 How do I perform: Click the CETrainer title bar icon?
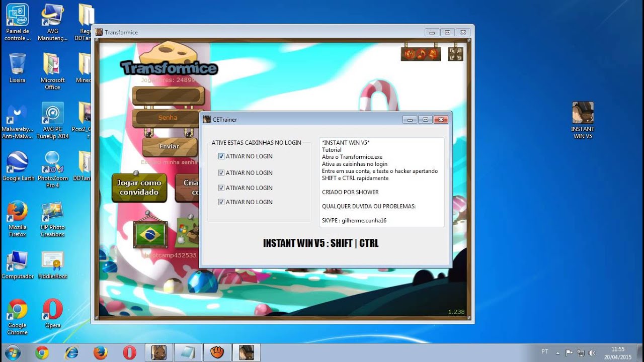click(207, 120)
